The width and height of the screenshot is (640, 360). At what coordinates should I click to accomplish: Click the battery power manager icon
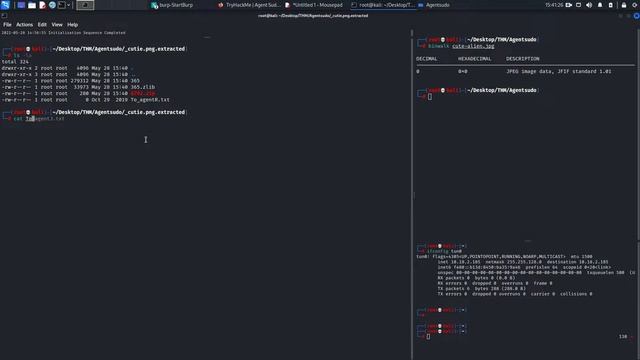point(611,5)
